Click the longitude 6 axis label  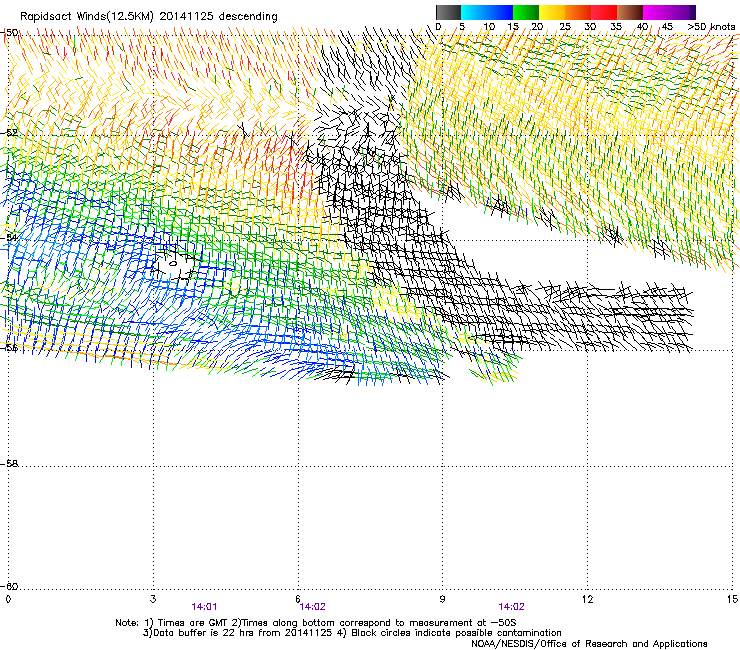coord(298,599)
